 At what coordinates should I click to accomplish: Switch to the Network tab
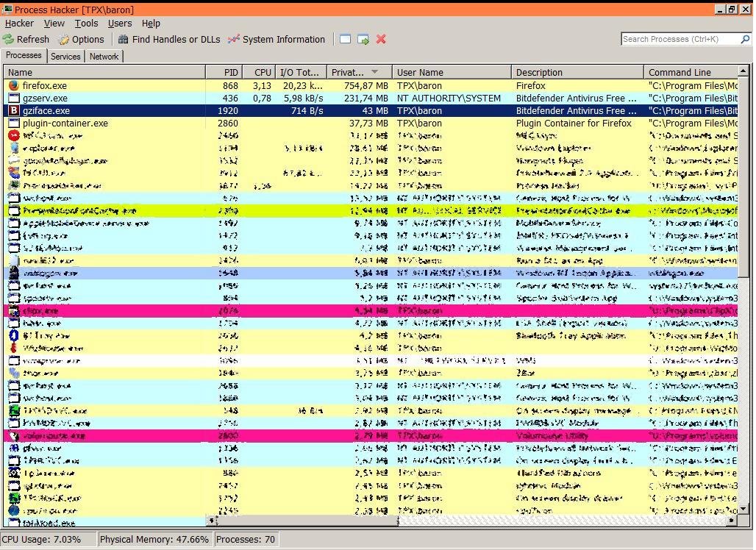[x=104, y=57]
